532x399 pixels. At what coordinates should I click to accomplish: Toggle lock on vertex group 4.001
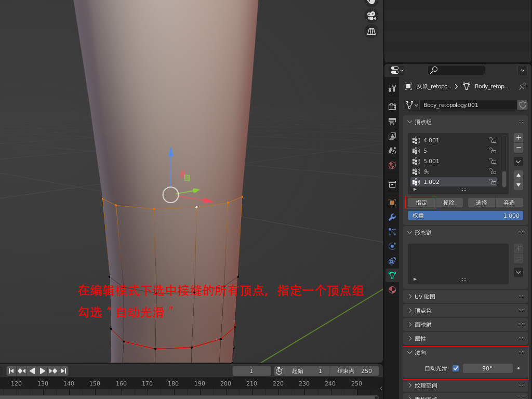tap(492, 140)
